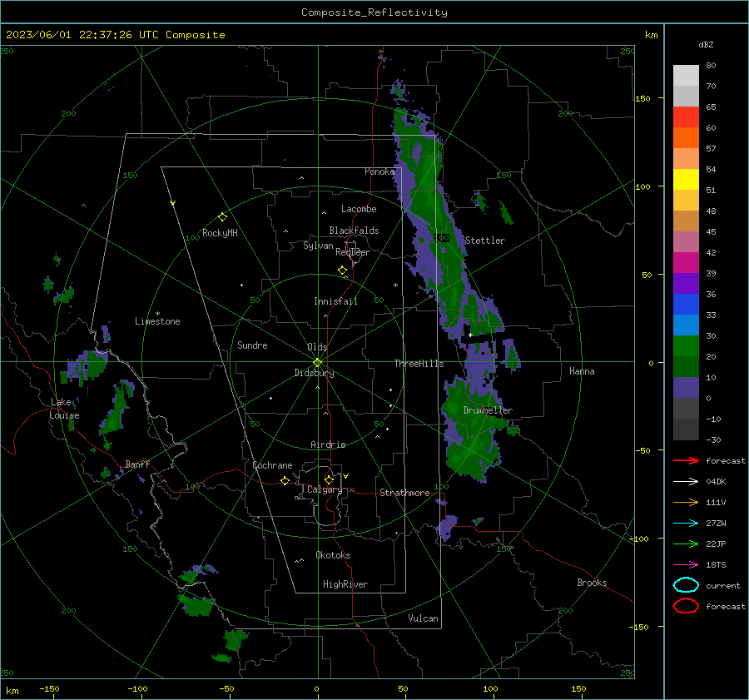Click the green 22JP arrow in legend
The width and height of the screenshot is (749, 700).
687,544
